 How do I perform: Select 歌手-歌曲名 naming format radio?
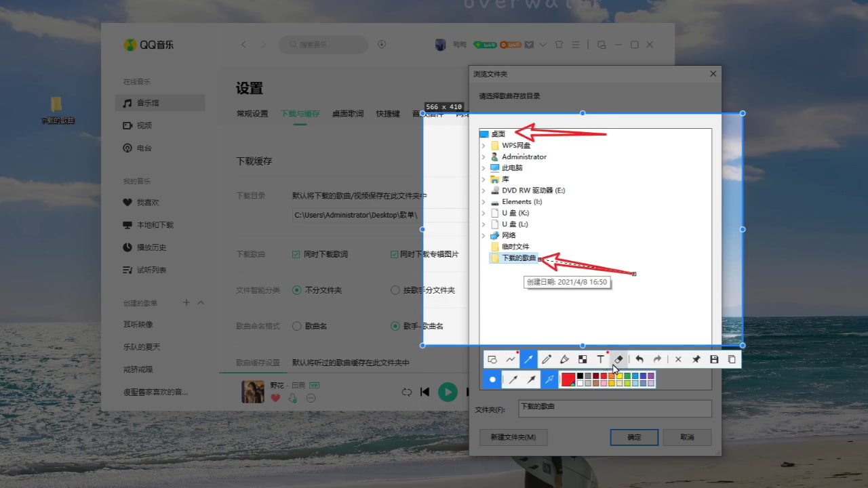[x=395, y=326]
